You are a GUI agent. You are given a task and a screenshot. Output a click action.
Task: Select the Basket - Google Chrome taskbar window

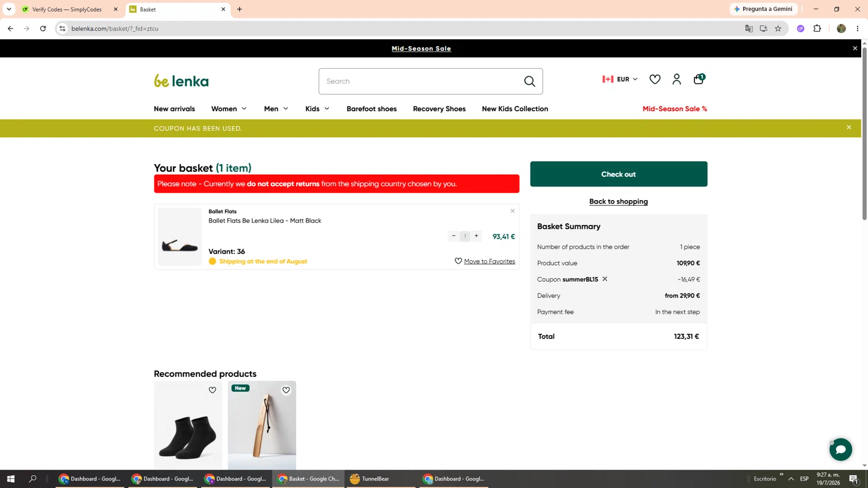point(308,479)
